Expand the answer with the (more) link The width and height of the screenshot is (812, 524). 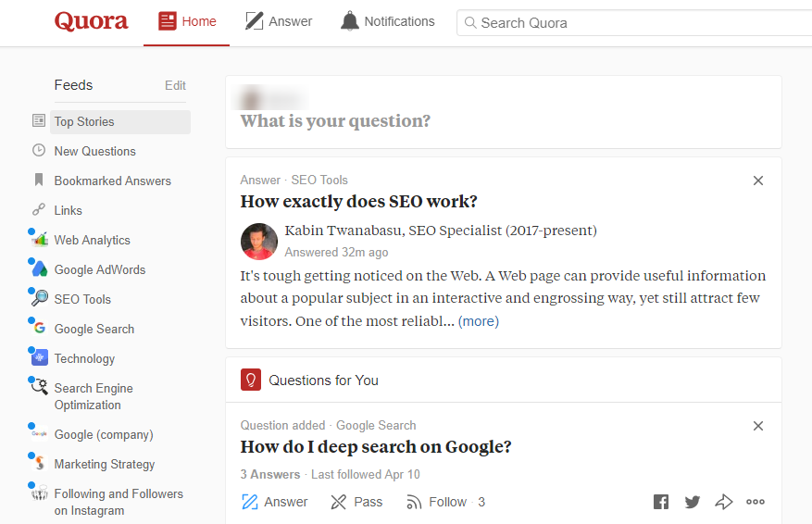479,321
